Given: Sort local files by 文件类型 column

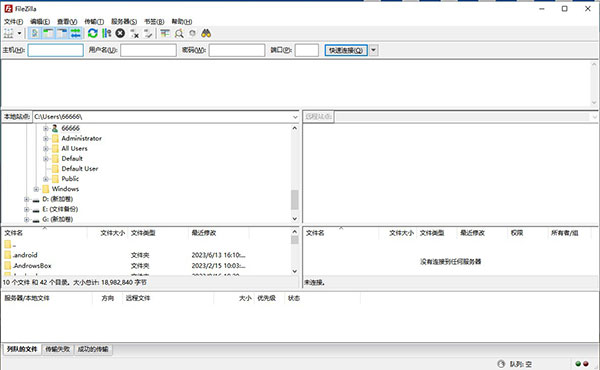Looking at the screenshot, I should [158, 233].
